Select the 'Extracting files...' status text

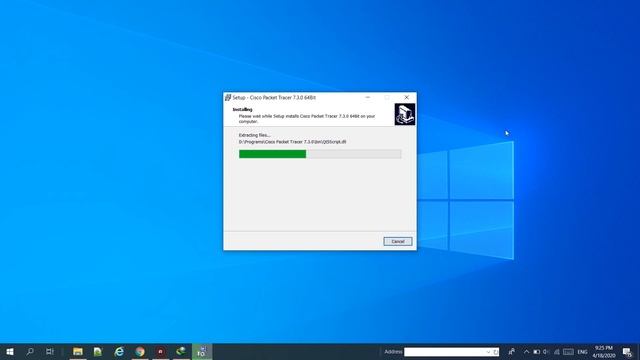254,135
